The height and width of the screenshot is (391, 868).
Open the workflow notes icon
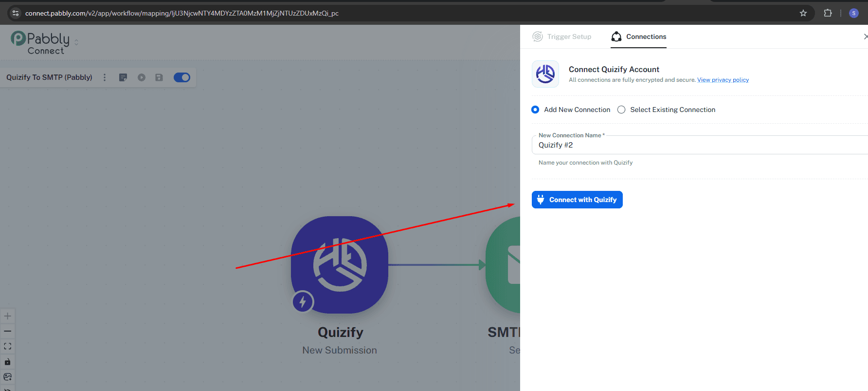click(123, 77)
